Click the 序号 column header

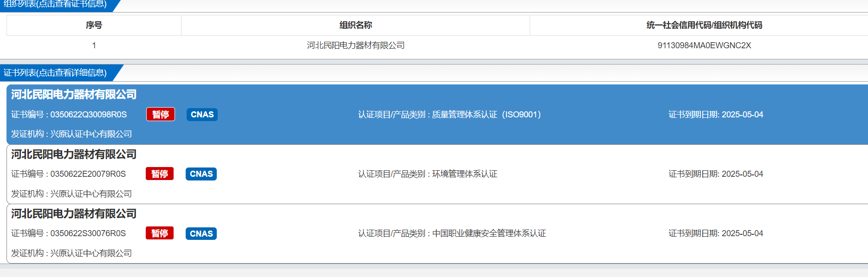[94, 25]
